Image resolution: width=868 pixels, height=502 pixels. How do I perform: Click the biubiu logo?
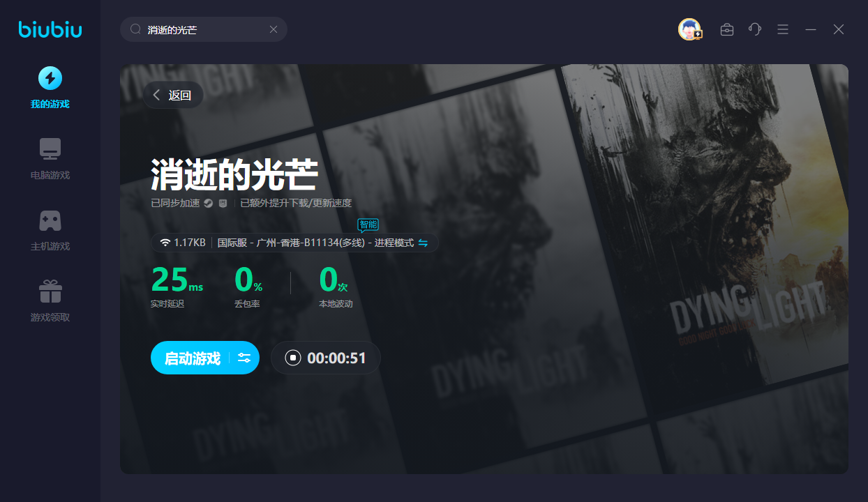50,29
